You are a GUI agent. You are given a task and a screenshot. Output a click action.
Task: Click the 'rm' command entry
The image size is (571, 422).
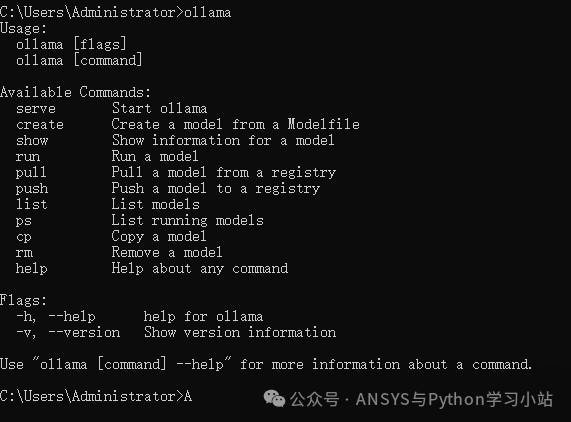[x=24, y=252]
